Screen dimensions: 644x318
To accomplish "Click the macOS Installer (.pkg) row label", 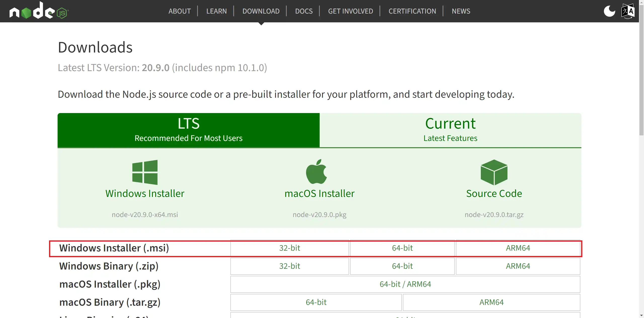I will tap(110, 284).
